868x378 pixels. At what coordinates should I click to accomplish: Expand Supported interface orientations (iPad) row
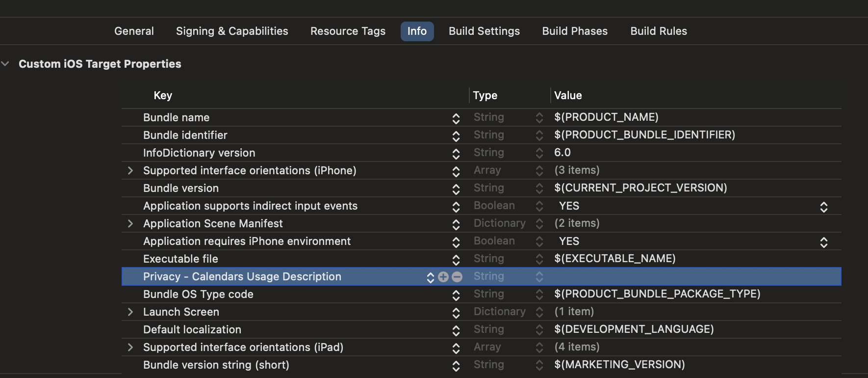[x=130, y=348]
